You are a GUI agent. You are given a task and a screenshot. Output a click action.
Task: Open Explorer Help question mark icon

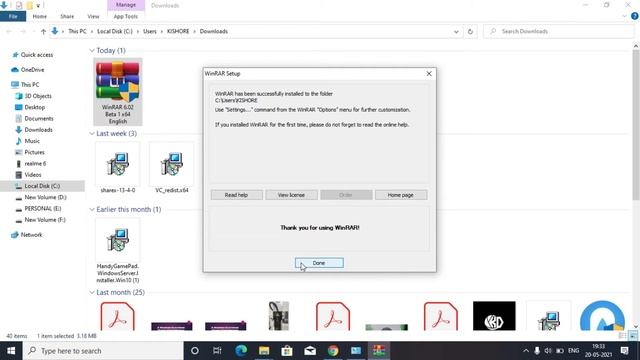(634, 16)
